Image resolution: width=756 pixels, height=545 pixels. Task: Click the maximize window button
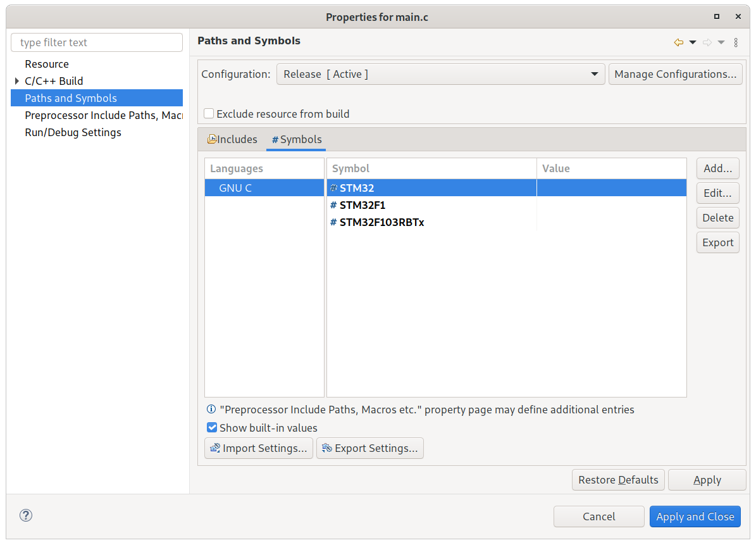717,16
